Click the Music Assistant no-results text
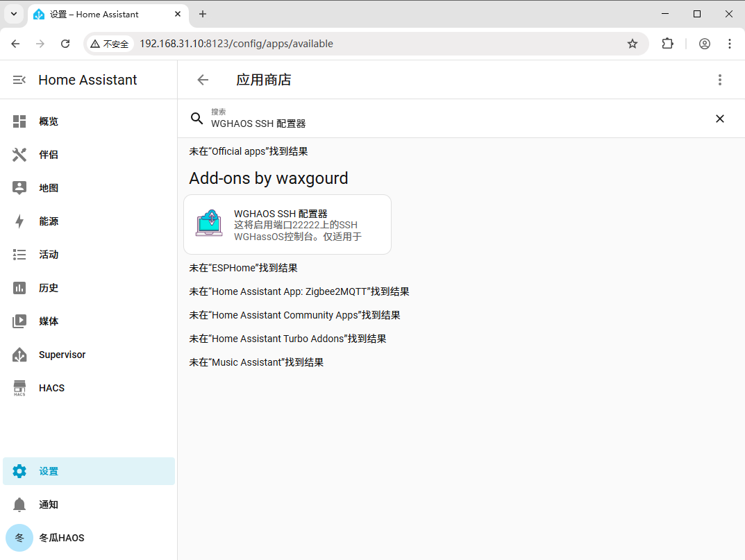The height and width of the screenshot is (560, 745). (256, 362)
